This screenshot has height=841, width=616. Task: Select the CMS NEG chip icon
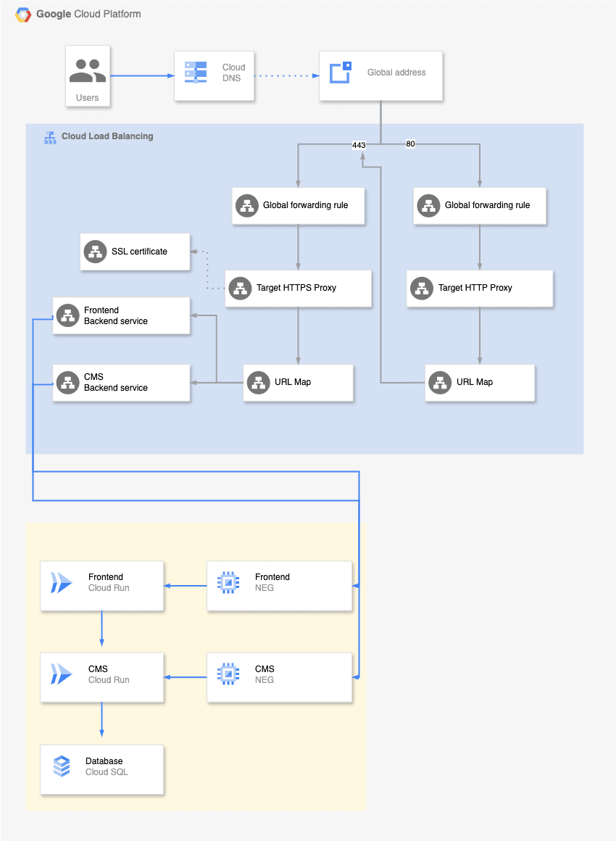click(x=228, y=674)
